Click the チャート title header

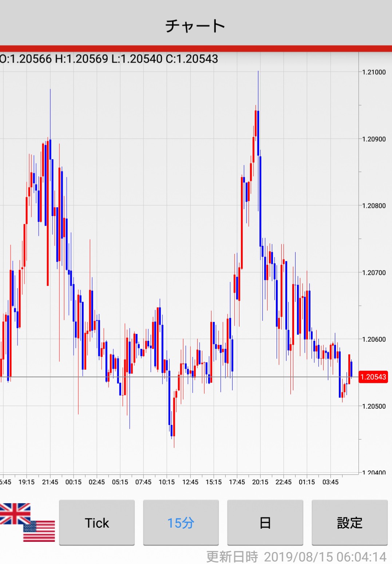(x=195, y=26)
